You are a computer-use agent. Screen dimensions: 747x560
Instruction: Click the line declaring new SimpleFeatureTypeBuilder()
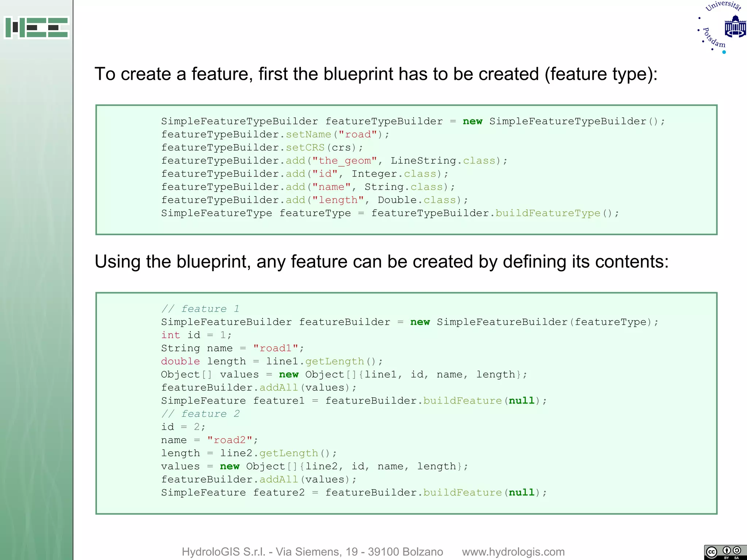(413, 121)
